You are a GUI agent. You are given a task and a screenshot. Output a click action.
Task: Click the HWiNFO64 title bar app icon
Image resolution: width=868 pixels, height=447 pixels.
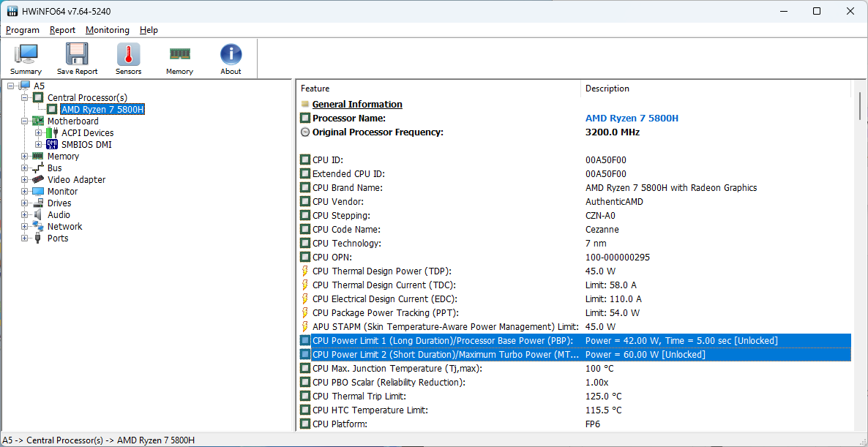click(12, 11)
